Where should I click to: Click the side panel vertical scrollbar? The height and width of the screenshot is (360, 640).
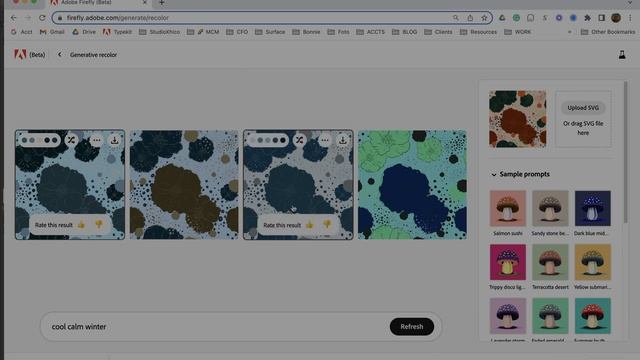(x=625, y=152)
